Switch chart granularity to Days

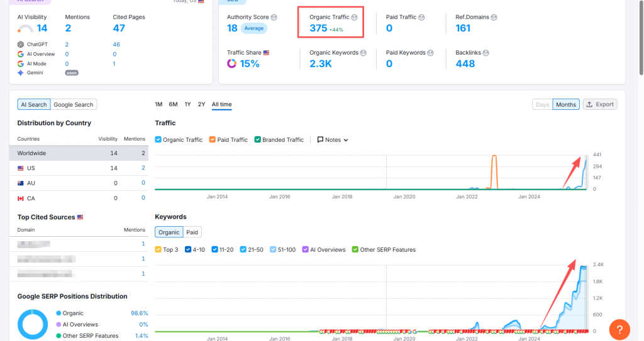pos(542,104)
